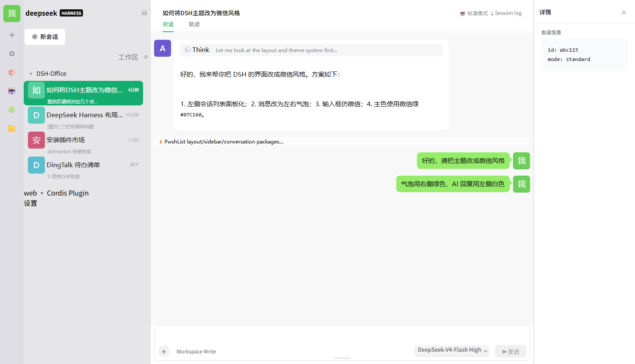This screenshot has height=364, width=635.
Task: Switch to the 对话 tab
Action: coord(168,25)
